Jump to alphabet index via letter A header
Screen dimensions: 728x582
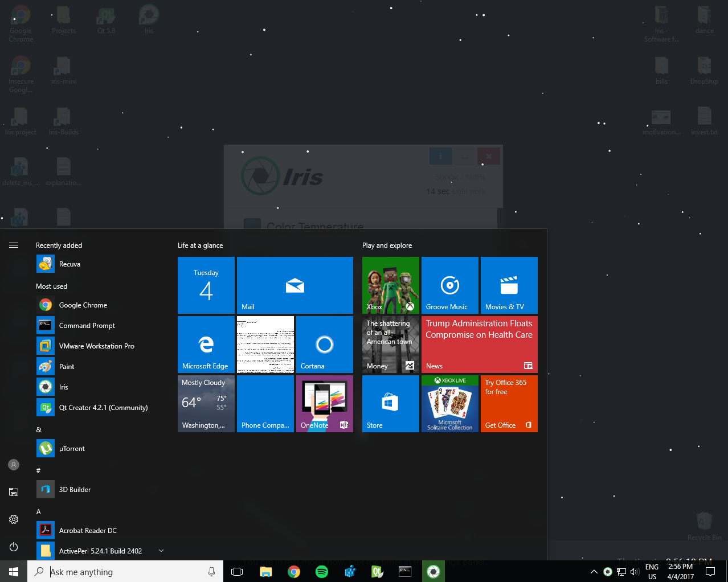pyautogui.click(x=39, y=512)
